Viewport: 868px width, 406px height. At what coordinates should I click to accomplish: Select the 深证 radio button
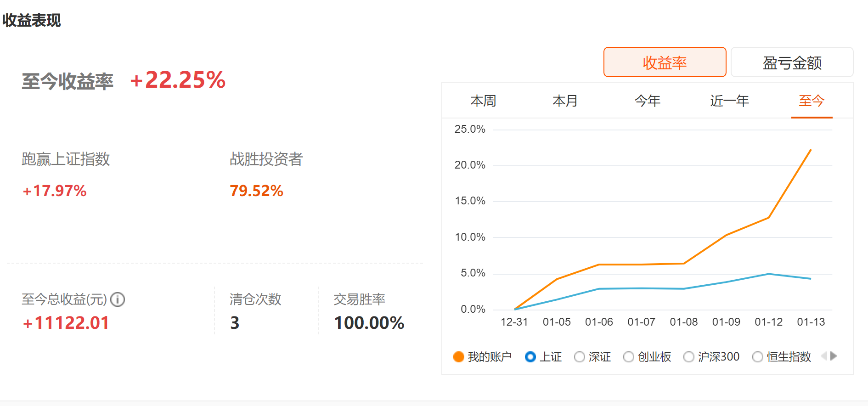[580, 357]
